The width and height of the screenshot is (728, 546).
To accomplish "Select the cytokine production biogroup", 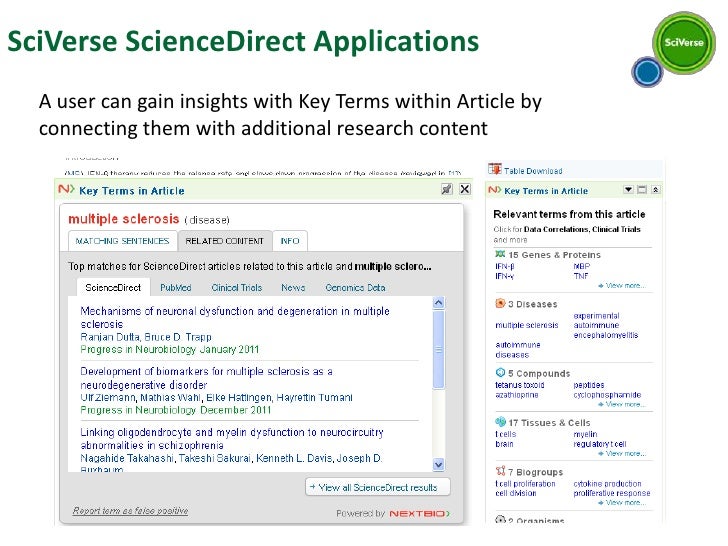I will tap(607, 484).
